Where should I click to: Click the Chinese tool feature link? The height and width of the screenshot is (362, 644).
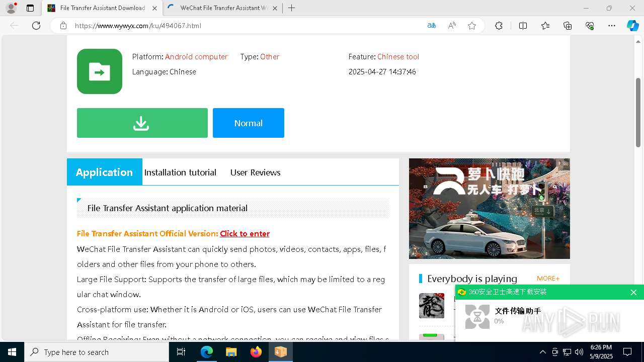coord(398,57)
